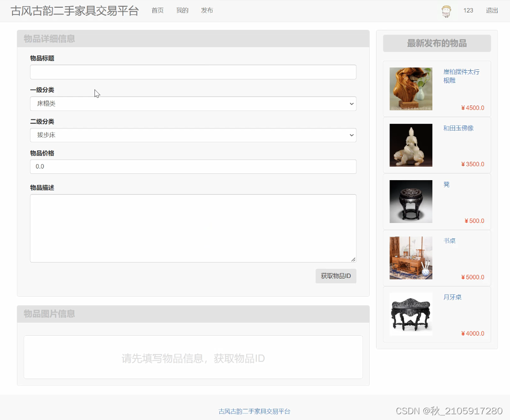510x420 pixels.
Task: Click the user avatar icon in the header
Action: pyautogui.click(x=446, y=11)
